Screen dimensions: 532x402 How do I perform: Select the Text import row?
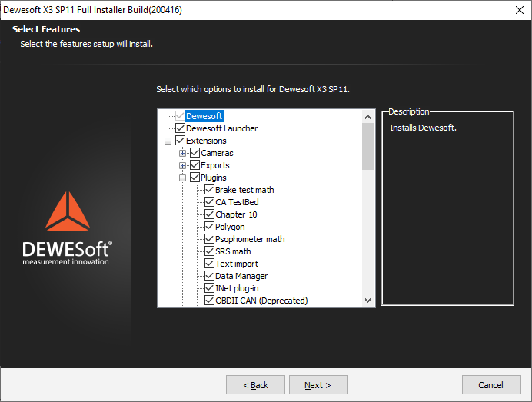(237, 264)
